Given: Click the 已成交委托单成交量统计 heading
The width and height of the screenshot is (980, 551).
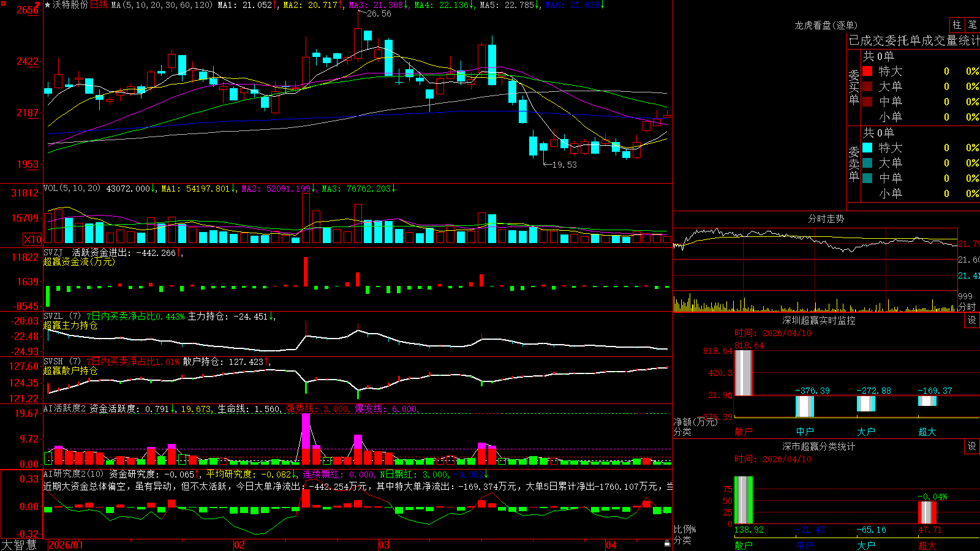Looking at the screenshot, I should [x=914, y=40].
